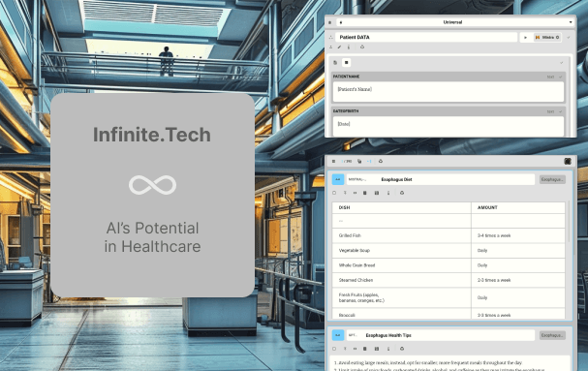This screenshot has height=371, width=588.
Task: Click the Date text field
Action: (449, 127)
